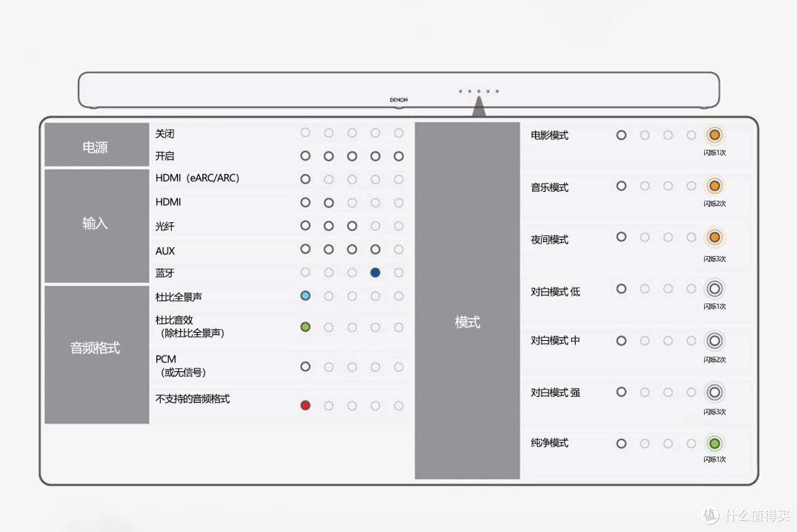Click 闪烁2次 under the 对白模式 中 LED
The height and width of the screenshot is (532, 797).
click(714, 359)
